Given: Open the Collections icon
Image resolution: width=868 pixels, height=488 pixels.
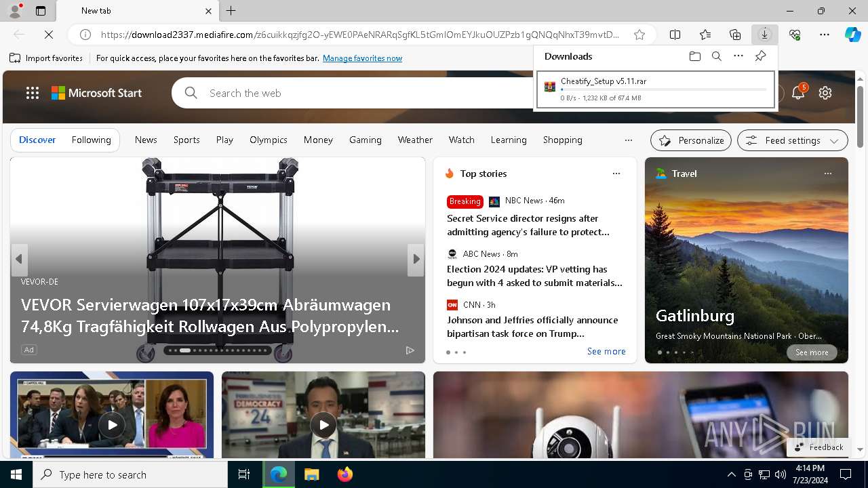Looking at the screenshot, I should pos(735,35).
